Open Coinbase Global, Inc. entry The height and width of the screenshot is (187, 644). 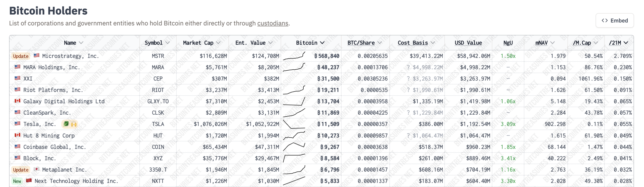tap(55, 147)
